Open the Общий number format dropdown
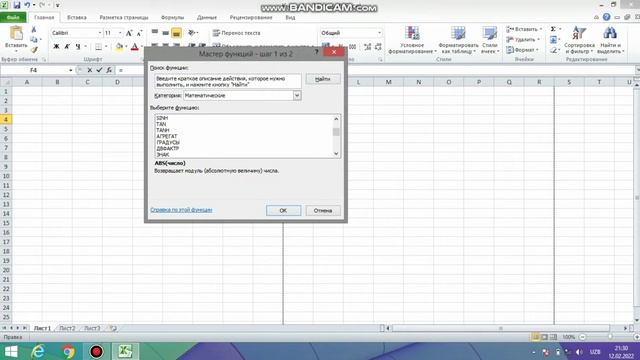Screen dimensions: 640x360 point(379,33)
